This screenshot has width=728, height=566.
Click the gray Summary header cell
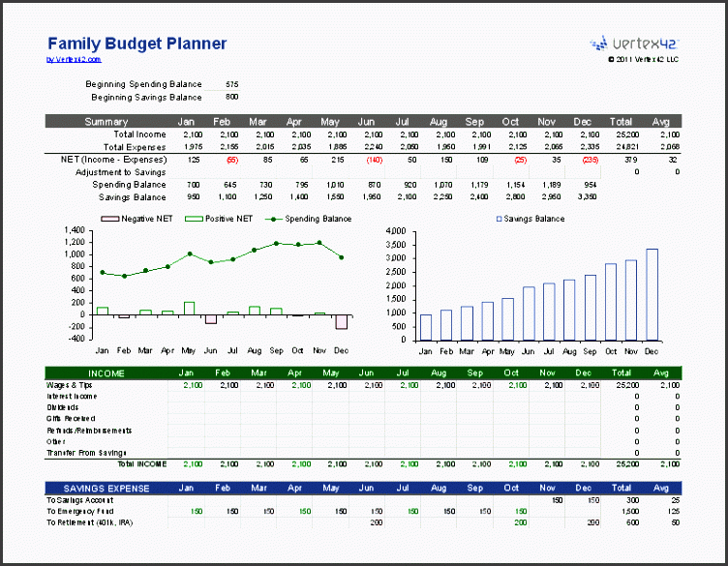click(106, 121)
